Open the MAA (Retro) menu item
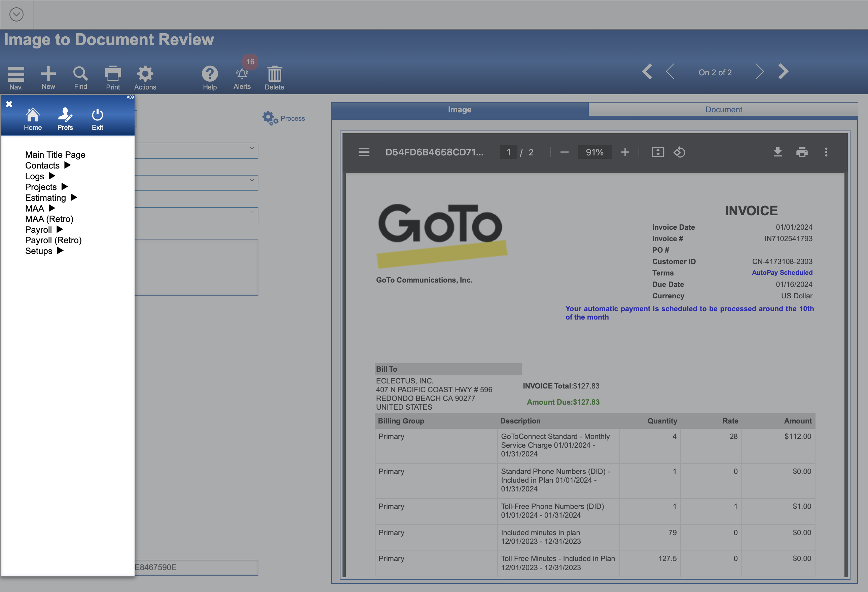 pyautogui.click(x=49, y=219)
